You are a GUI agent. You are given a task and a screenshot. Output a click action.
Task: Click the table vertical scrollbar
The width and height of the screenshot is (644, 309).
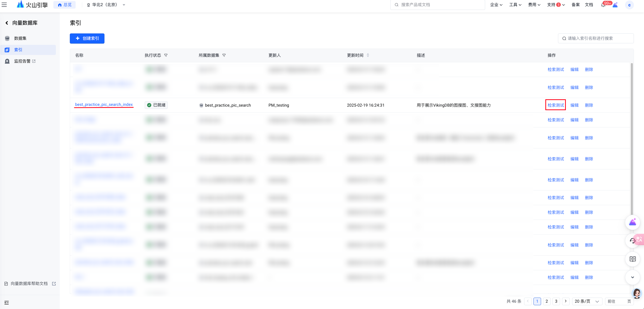632,139
